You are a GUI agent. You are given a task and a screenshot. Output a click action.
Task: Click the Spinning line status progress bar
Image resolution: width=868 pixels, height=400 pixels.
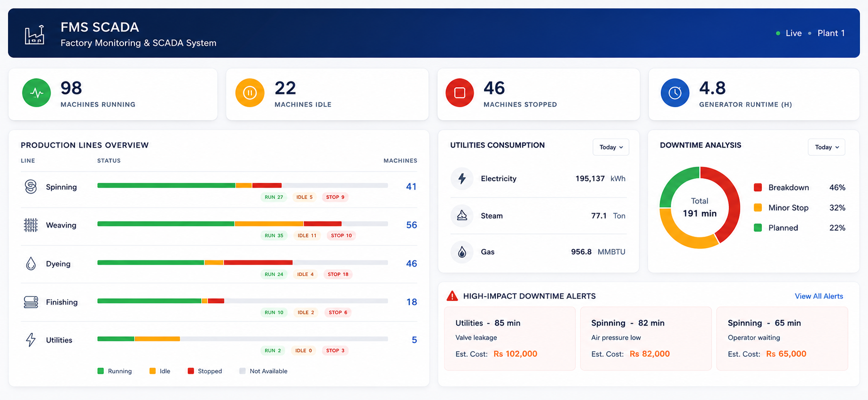click(242, 186)
